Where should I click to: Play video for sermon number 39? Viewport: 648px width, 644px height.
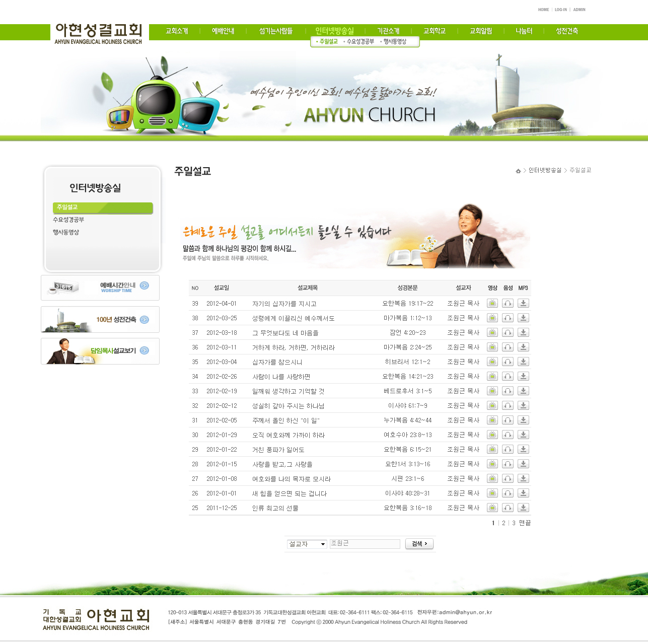492,303
